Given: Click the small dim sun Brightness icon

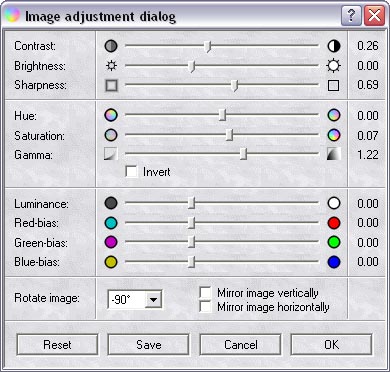Looking at the screenshot, I should 111,65.
